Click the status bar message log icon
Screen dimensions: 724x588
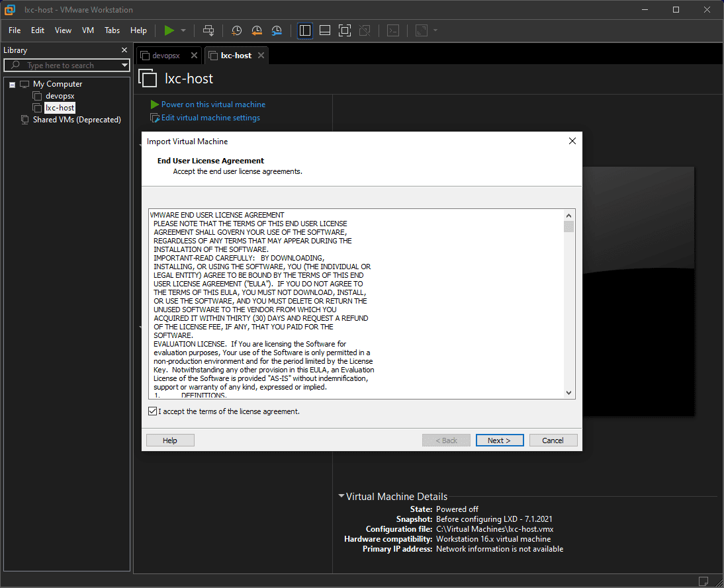703,581
